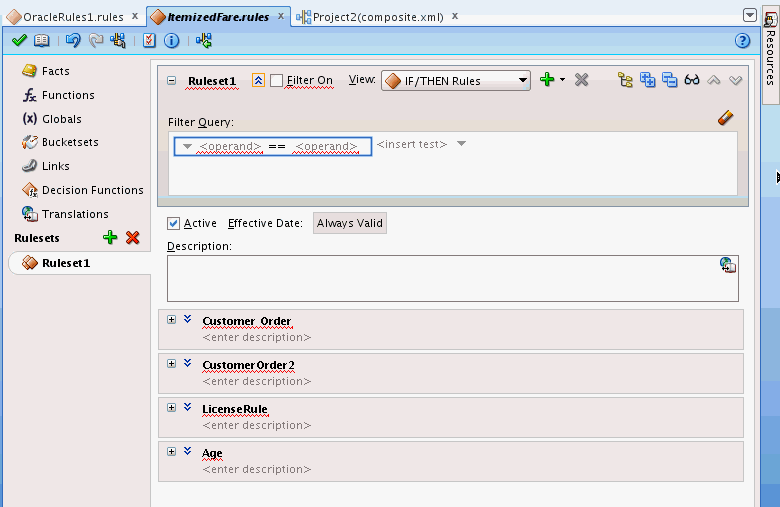Click the Expand All rules icon
The width and height of the screenshot is (780, 507).
coord(647,80)
